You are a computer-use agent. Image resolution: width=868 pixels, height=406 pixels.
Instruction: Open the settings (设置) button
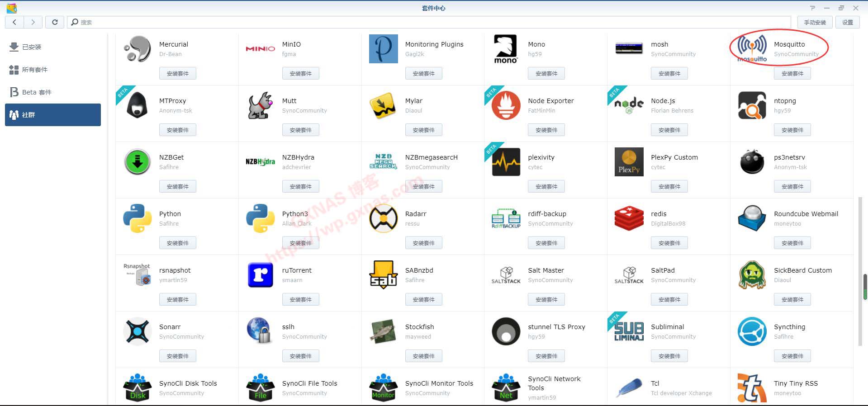point(848,22)
